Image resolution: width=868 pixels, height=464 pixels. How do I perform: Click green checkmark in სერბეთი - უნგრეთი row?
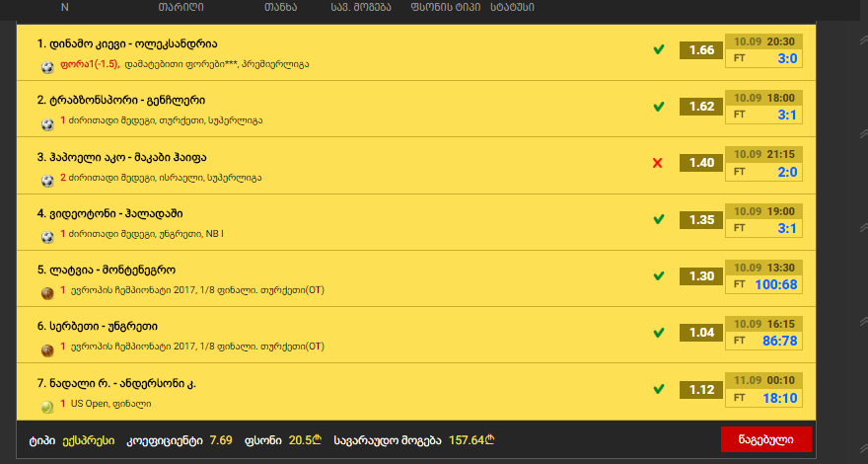[658, 333]
